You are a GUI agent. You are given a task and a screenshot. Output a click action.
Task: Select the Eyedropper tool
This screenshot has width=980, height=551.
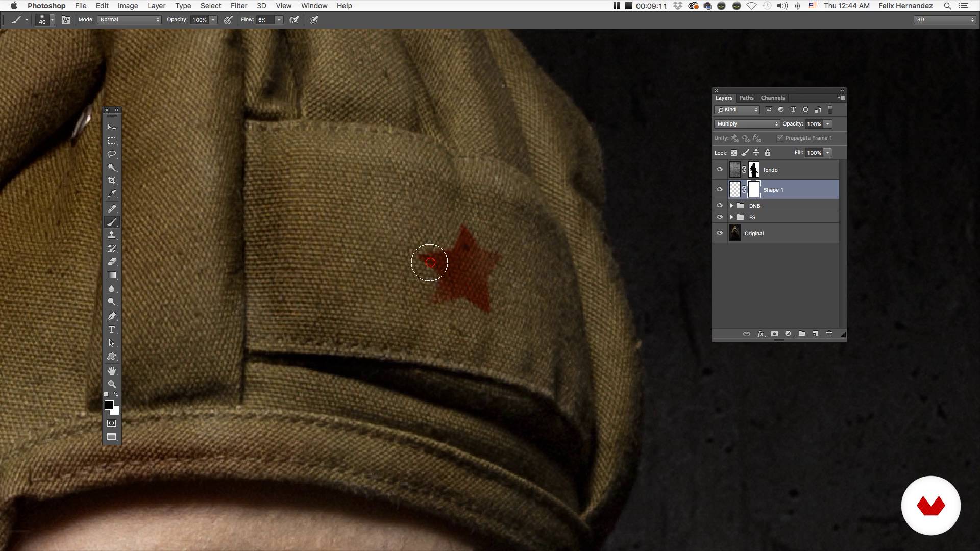tap(112, 194)
